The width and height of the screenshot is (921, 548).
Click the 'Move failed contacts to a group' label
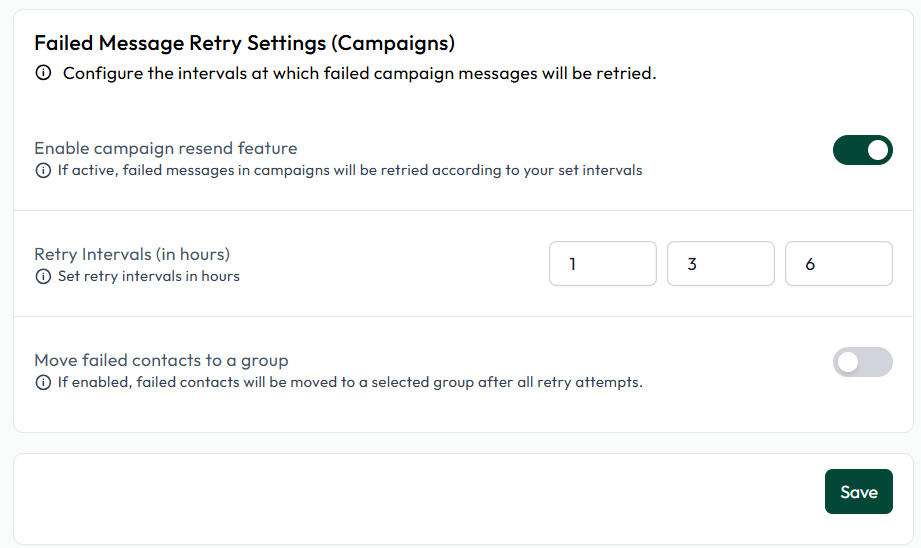tap(162, 360)
